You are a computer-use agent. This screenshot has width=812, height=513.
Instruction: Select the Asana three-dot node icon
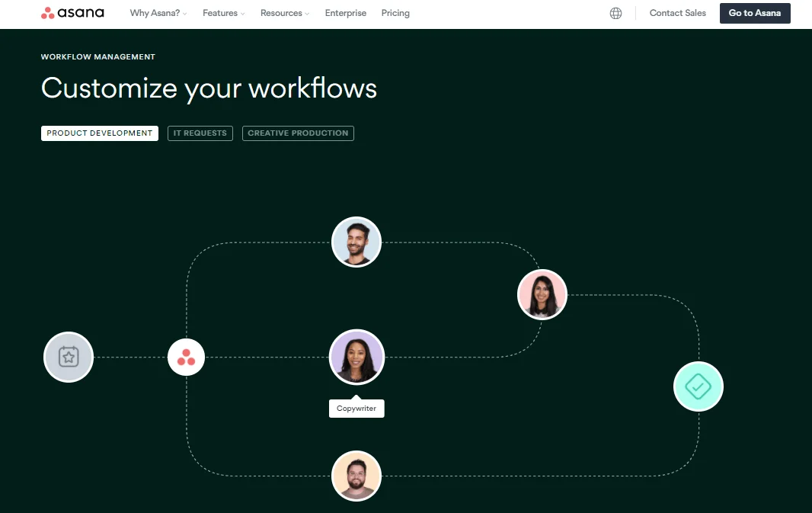click(186, 357)
